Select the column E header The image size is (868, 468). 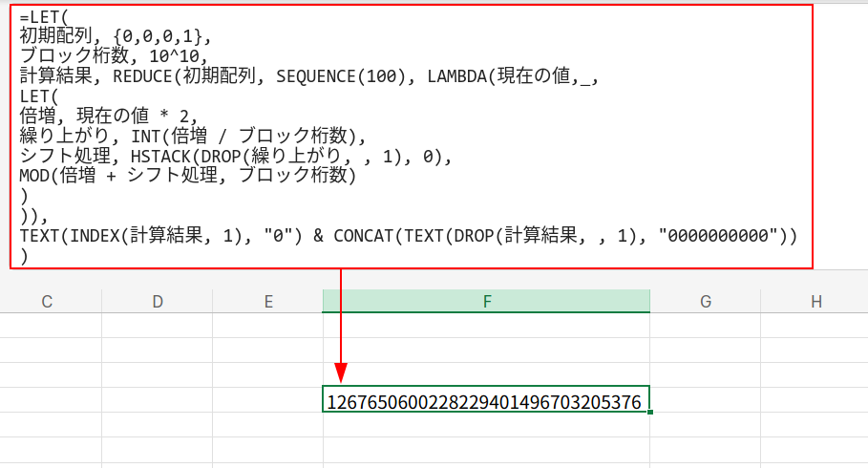click(x=268, y=302)
